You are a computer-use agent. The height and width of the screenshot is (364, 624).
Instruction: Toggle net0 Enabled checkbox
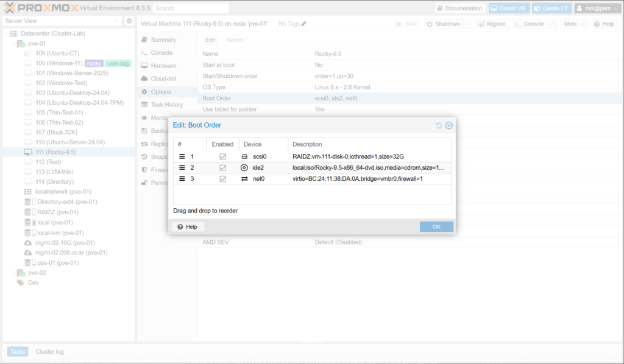[x=222, y=178]
